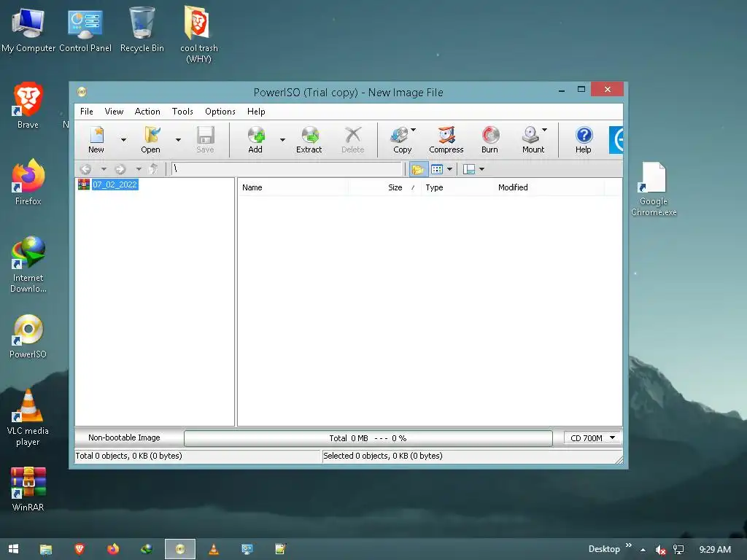Click the New image toolbar icon
747x560 pixels.
(96, 139)
